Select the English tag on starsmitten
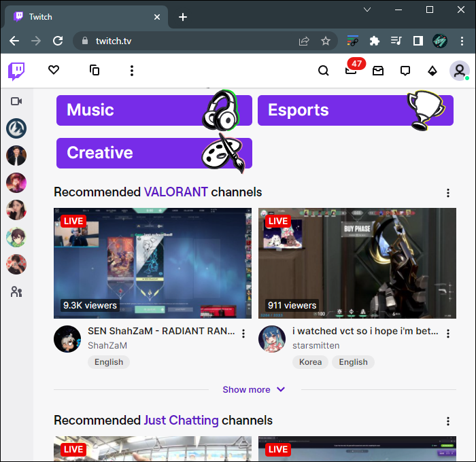This screenshot has width=476, height=462. (x=353, y=362)
